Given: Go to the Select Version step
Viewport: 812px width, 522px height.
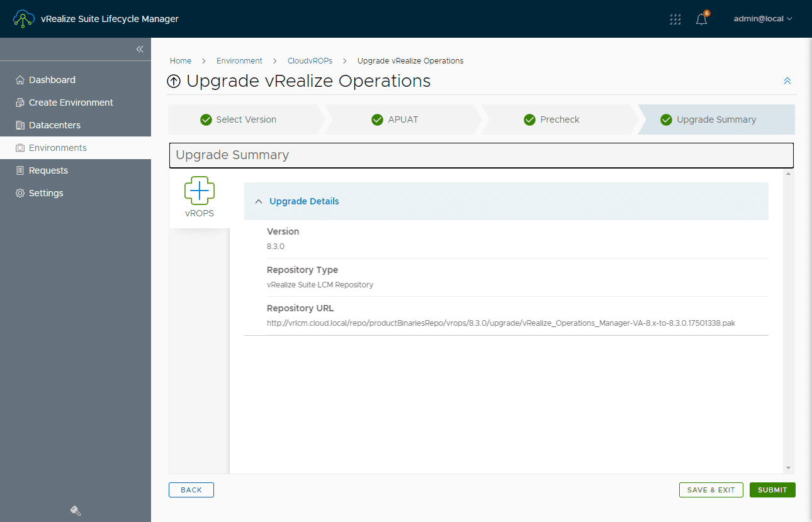Looking at the screenshot, I should point(245,119).
